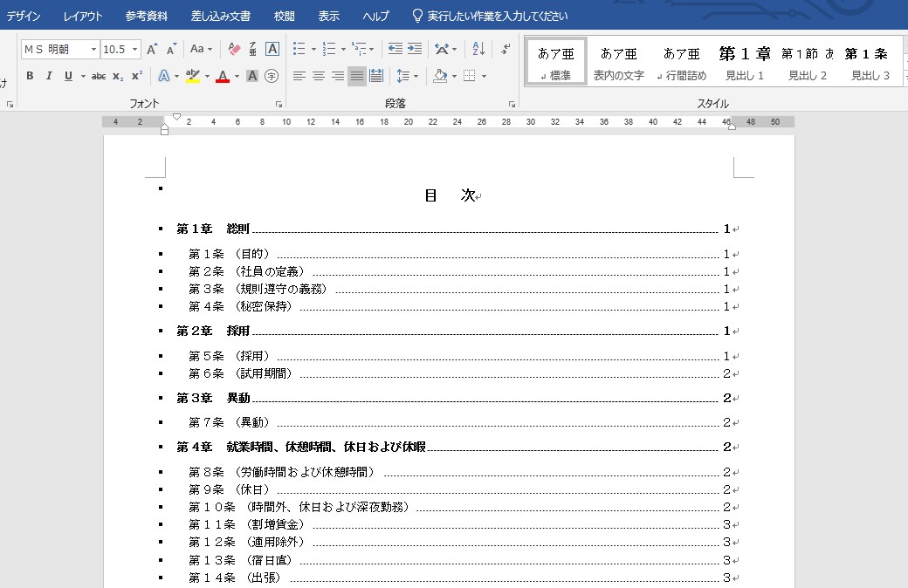The image size is (908, 588).
Task: Apply the 表内の文字 style
Action: coord(618,62)
